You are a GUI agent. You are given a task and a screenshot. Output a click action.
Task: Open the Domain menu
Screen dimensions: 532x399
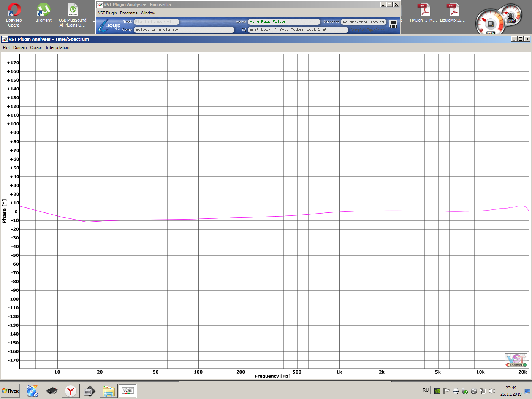point(20,47)
